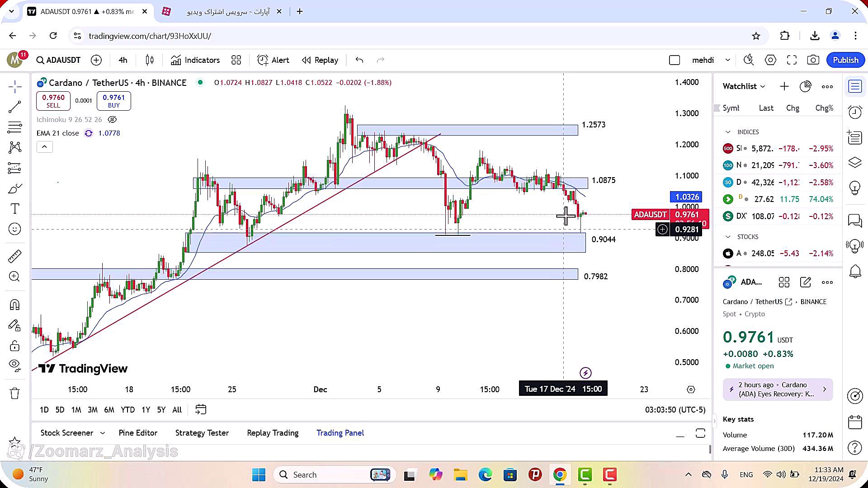The width and height of the screenshot is (868, 488).
Task: Open forecasting and measurement tools
Action: [x=15, y=168]
